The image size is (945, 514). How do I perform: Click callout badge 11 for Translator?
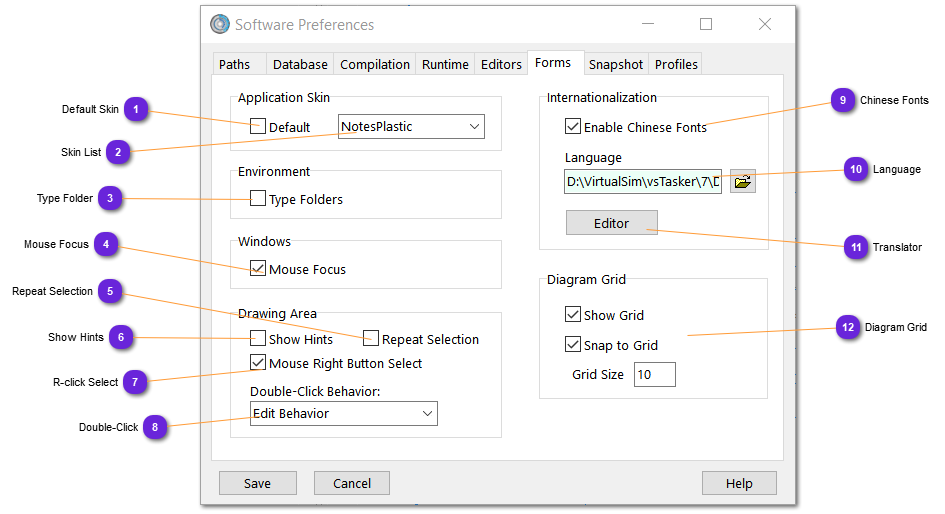pyautogui.click(x=855, y=247)
